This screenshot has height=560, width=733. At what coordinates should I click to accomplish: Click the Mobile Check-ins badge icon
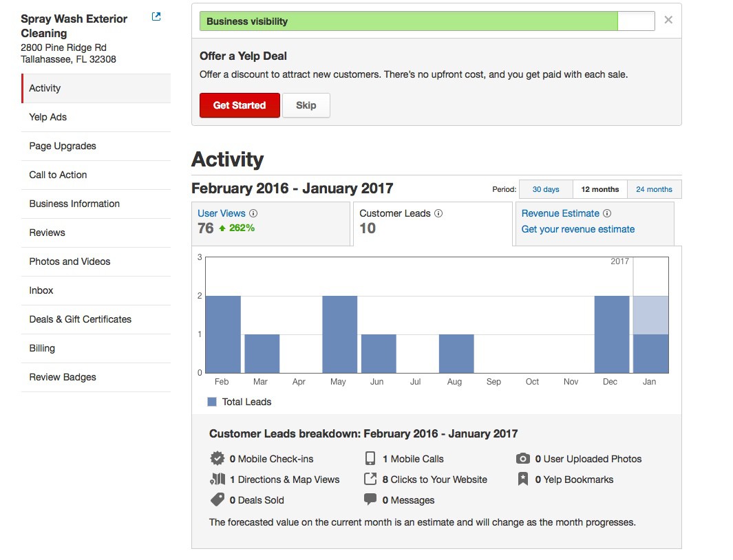[x=217, y=459]
